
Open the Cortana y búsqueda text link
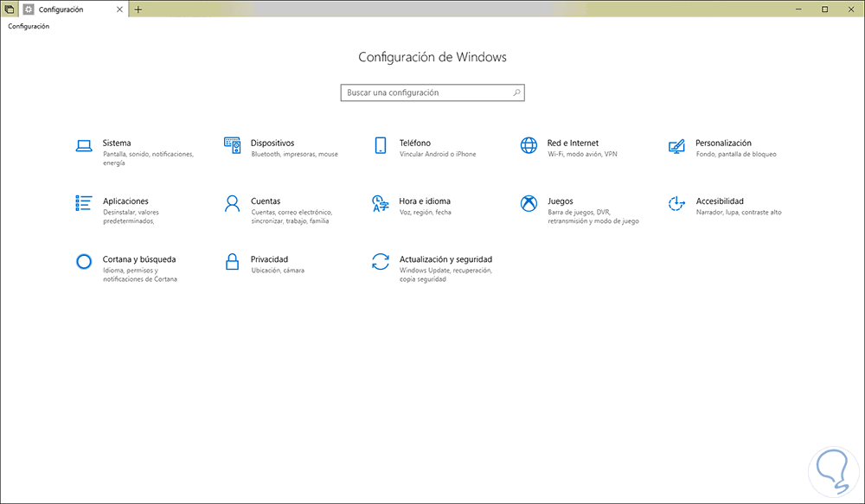click(139, 259)
